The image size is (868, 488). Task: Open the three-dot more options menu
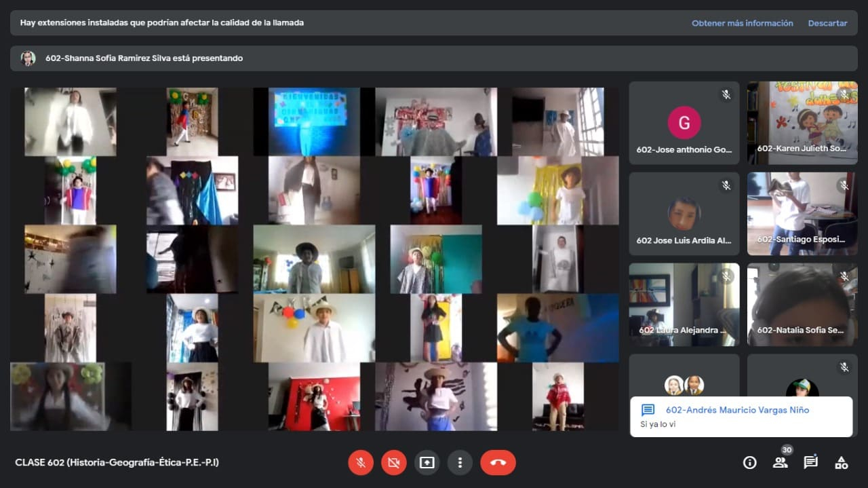click(460, 463)
